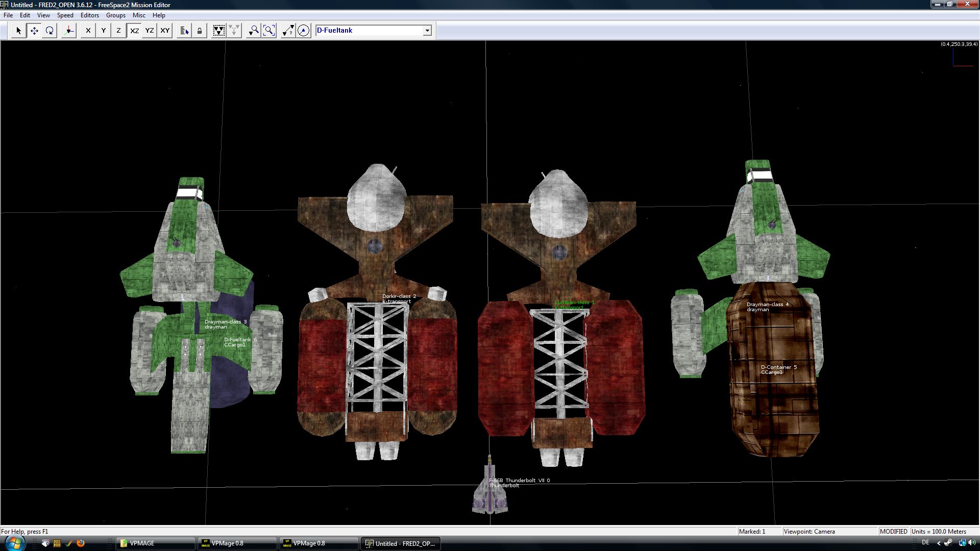Click the zoom extents icon
This screenshot has width=980, height=551.
(x=269, y=31)
